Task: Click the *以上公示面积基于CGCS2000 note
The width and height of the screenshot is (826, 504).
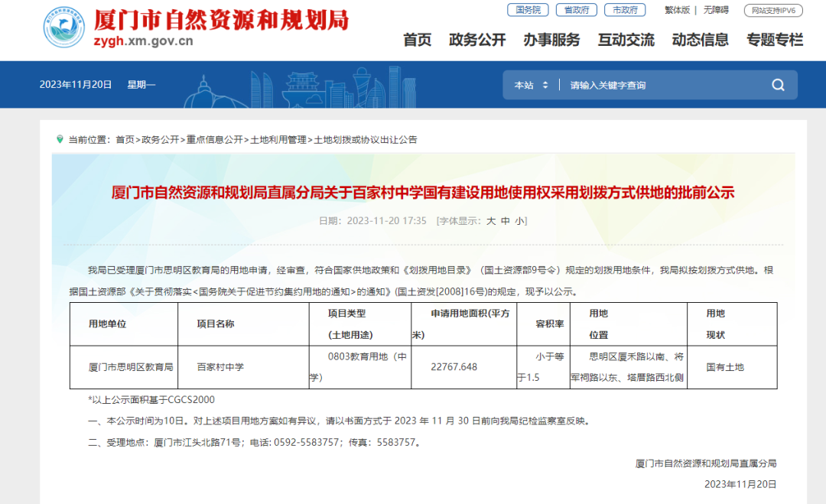Action: (151, 400)
